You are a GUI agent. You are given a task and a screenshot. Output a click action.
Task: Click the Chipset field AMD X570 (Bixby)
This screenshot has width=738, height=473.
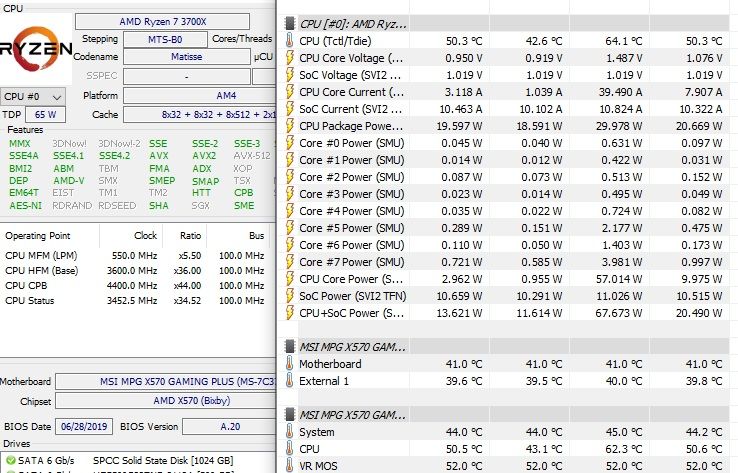point(166,401)
